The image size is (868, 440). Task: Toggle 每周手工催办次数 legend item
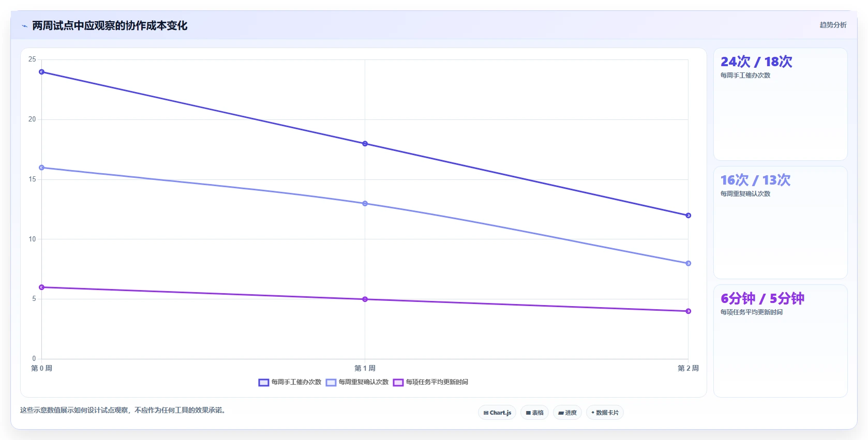(x=290, y=382)
